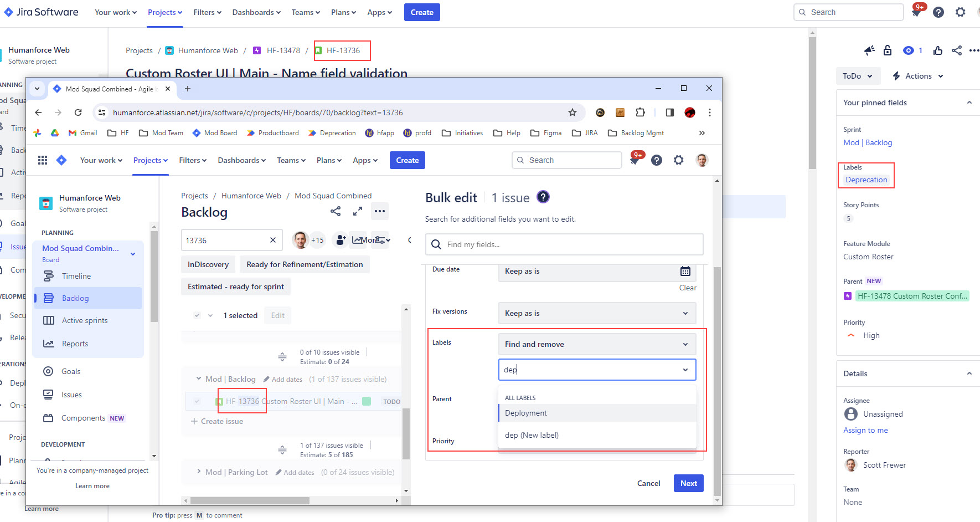Click the Next button in Bulk edit
The image size is (980, 522).
coord(688,483)
